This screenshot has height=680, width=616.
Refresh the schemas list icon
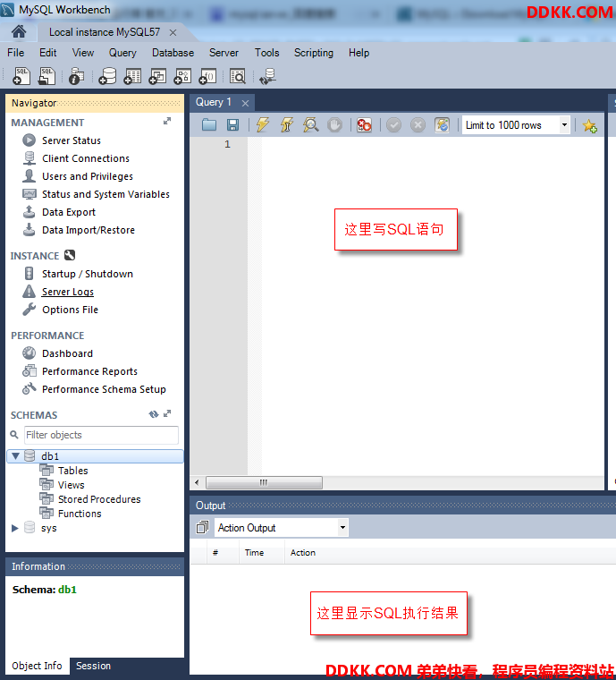(154, 414)
